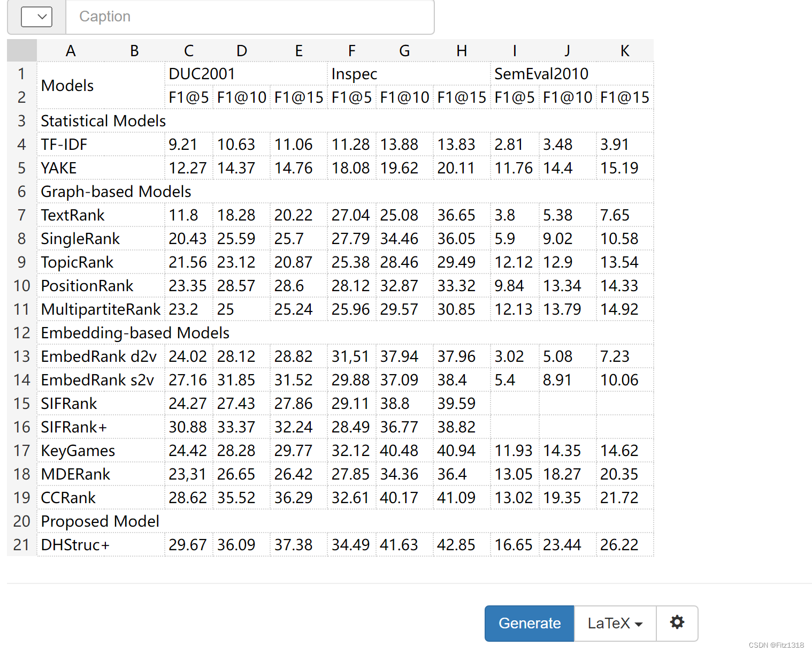Click the Embedding-based Models cell
The width and height of the screenshot is (812, 653).
coord(345,333)
